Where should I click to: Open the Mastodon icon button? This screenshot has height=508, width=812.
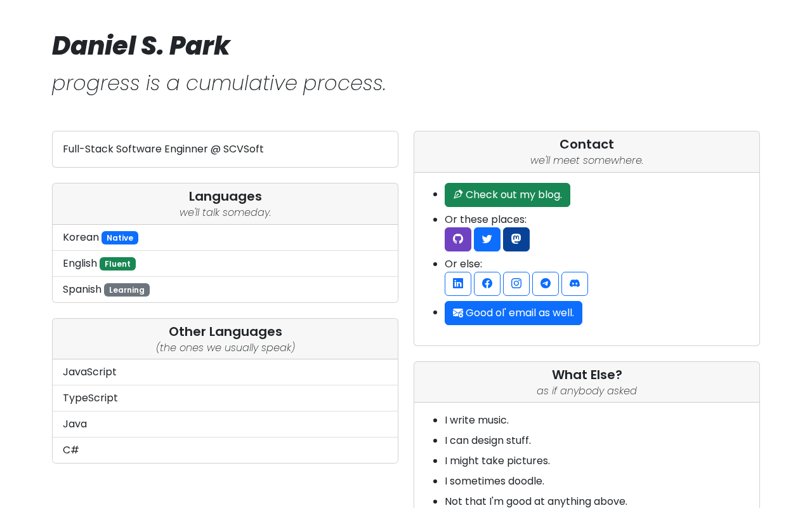[516, 239]
